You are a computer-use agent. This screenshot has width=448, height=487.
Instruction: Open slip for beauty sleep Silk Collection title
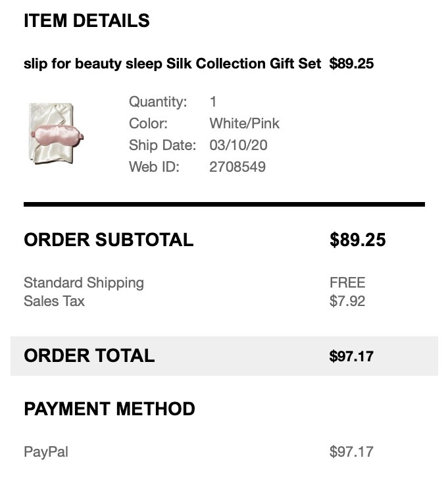172,64
